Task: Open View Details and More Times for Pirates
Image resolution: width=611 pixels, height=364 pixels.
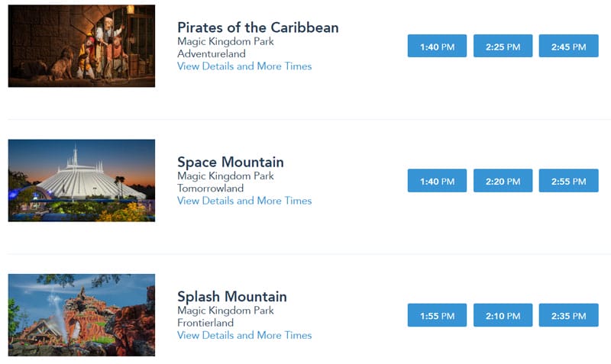Action: coord(244,66)
